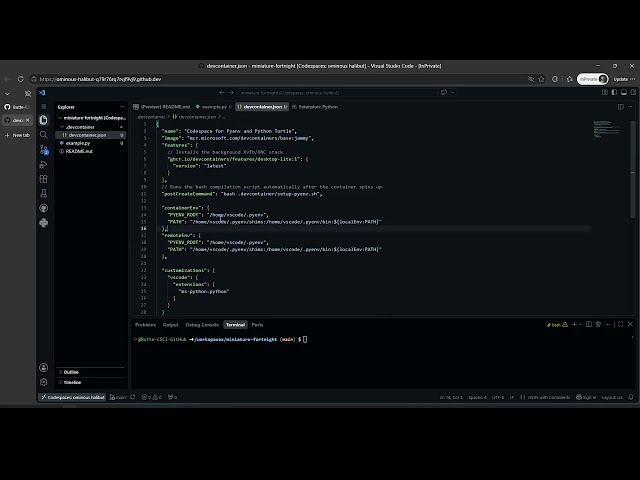The width and height of the screenshot is (640, 480).
Task: Split the terminal pane
Action: coord(589,324)
